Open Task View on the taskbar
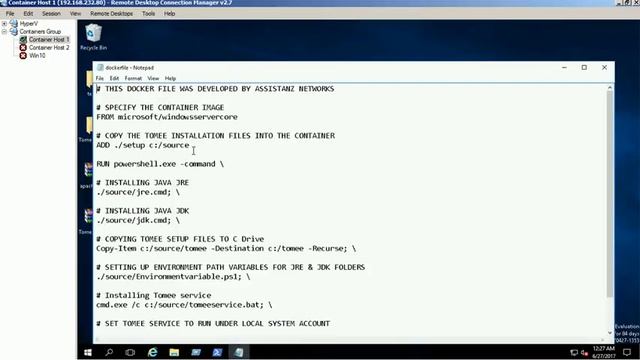 (x=130, y=352)
